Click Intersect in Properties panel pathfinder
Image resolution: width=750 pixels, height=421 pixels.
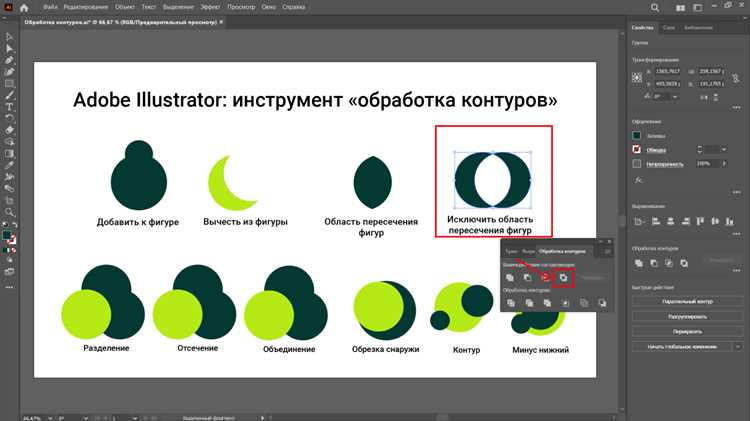point(669,263)
